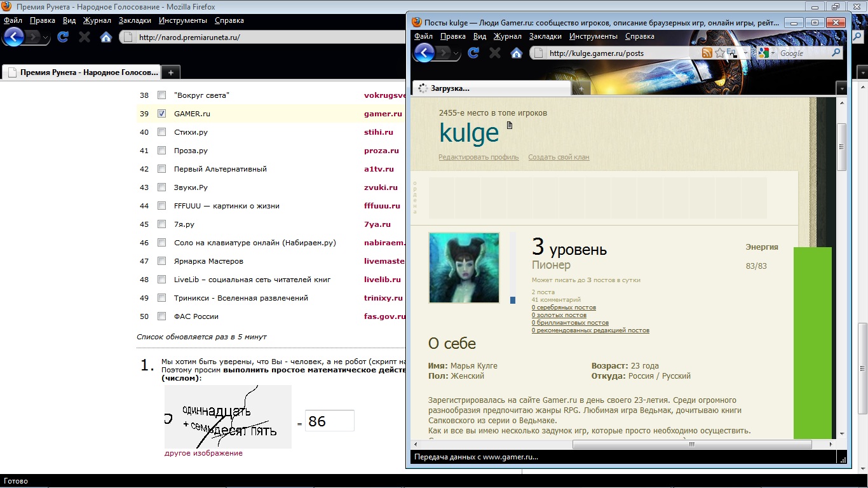
Task: Bookmark kulge.gamer.ru page with star icon
Action: pos(719,53)
